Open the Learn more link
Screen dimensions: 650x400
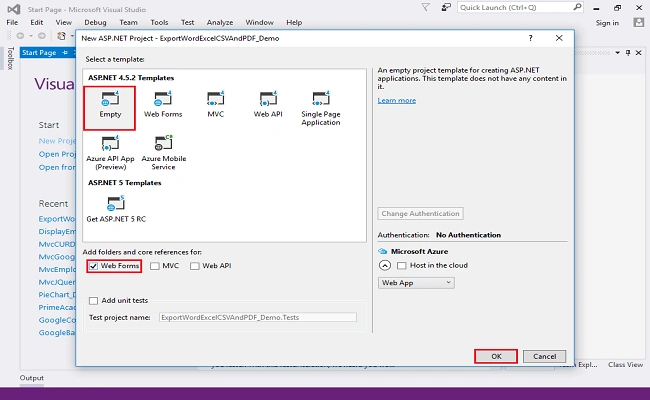tap(397, 100)
